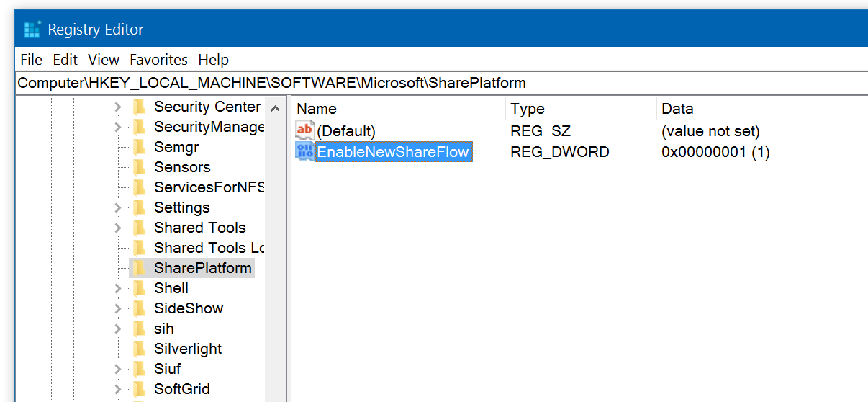The height and width of the screenshot is (402, 868).
Task: Select the Shared Tools tree key
Action: tap(200, 228)
